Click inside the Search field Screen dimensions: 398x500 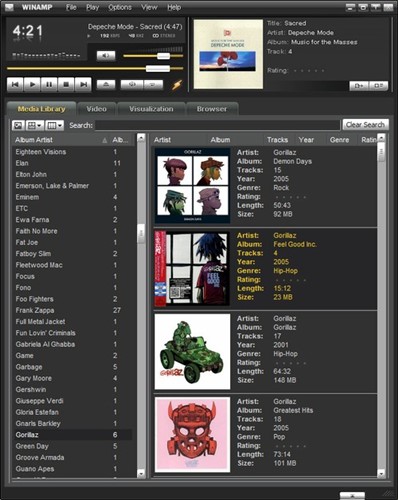point(217,125)
